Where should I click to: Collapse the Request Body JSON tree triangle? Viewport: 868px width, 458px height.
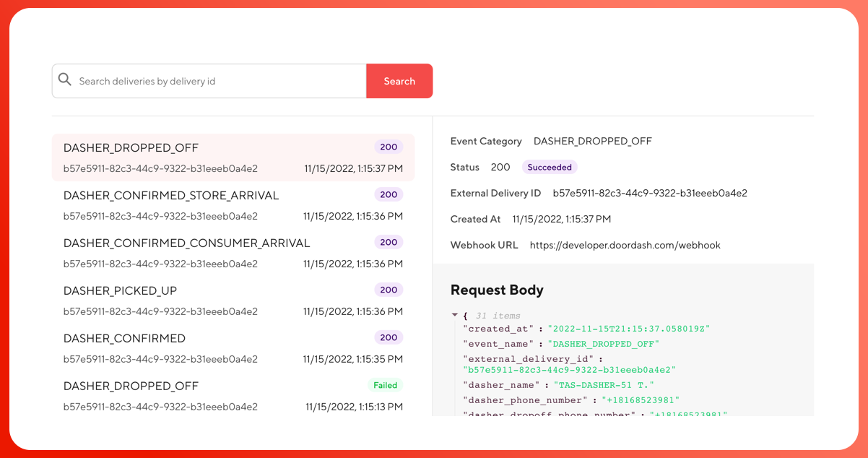[x=455, y=315]
